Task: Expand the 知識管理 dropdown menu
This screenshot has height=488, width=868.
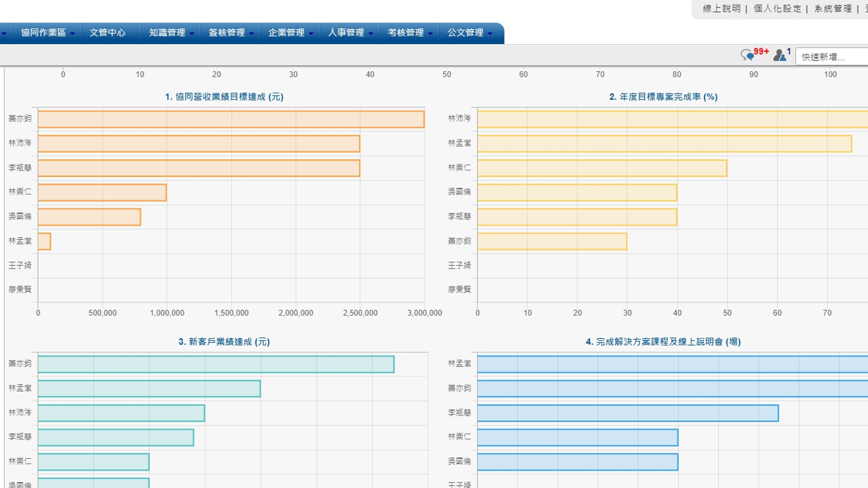Action: [x=170, y=33]
